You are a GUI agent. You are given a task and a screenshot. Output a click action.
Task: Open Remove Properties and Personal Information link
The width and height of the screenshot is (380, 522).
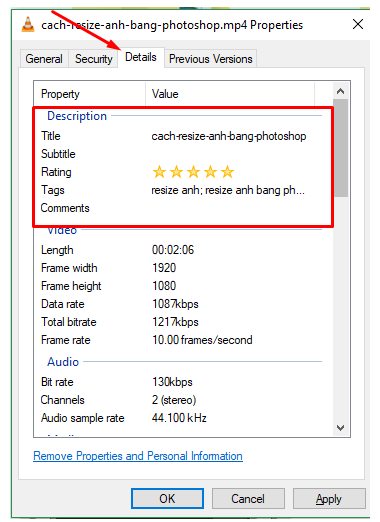coord(138,456)
